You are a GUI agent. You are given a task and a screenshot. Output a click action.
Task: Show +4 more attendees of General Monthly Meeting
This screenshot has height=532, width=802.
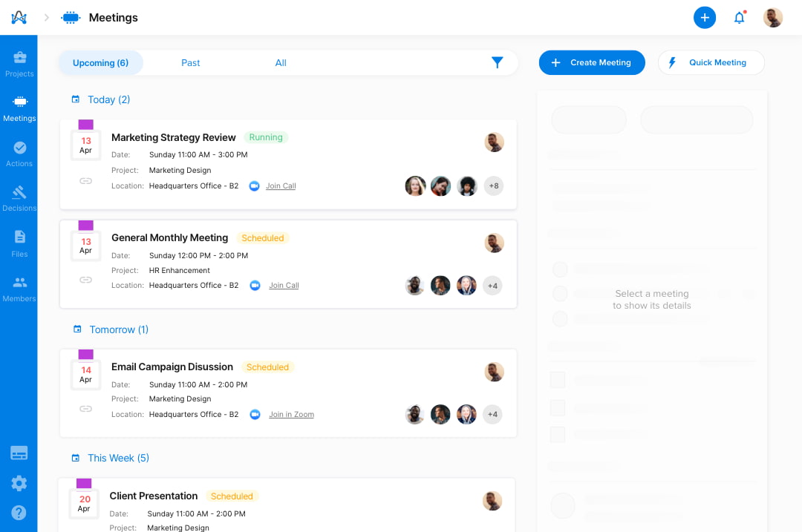pyautogui.click(x=492, y=286)
